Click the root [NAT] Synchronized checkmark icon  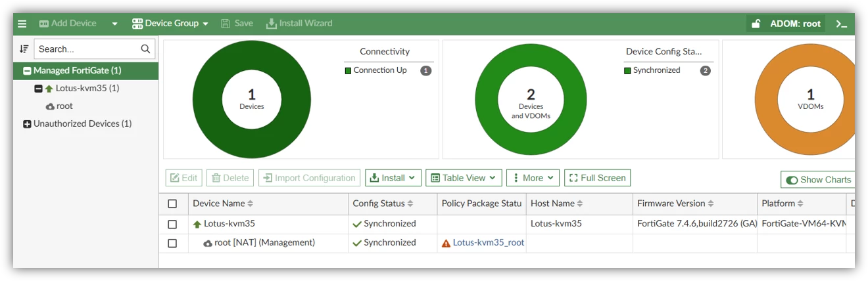(357, 244)
